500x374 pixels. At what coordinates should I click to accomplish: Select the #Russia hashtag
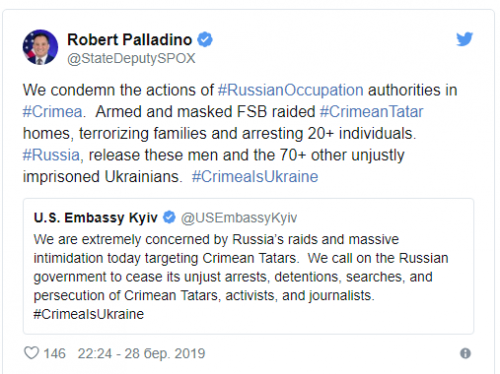[52, 155]
